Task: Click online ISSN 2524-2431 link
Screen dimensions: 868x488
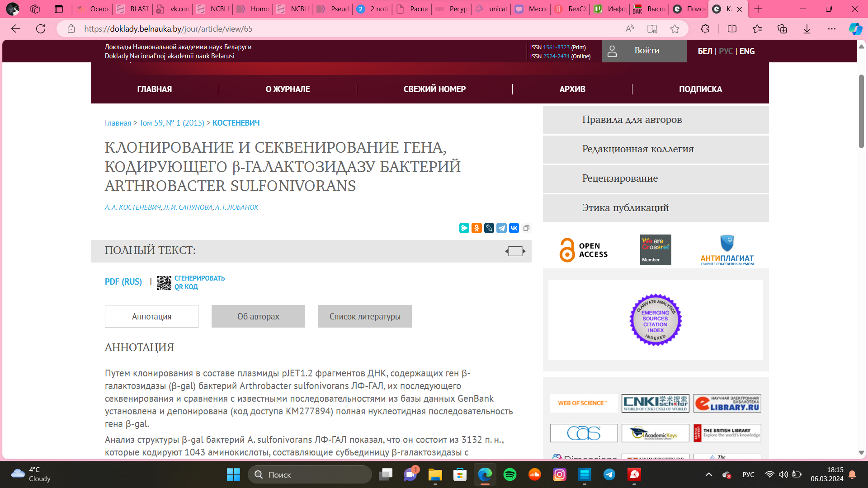Action: tap(556, 56)
